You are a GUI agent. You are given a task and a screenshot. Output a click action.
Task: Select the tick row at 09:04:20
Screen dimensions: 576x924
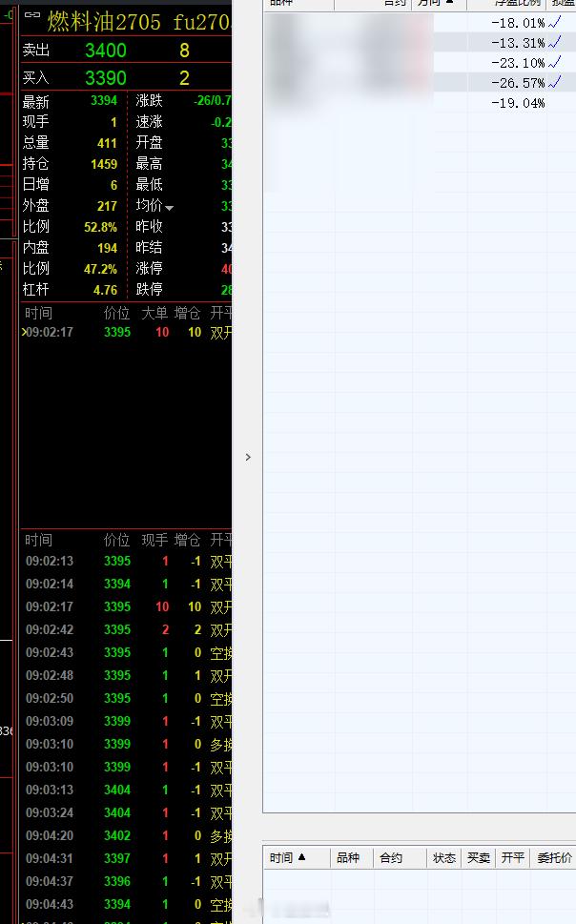[x=126, y=835]
